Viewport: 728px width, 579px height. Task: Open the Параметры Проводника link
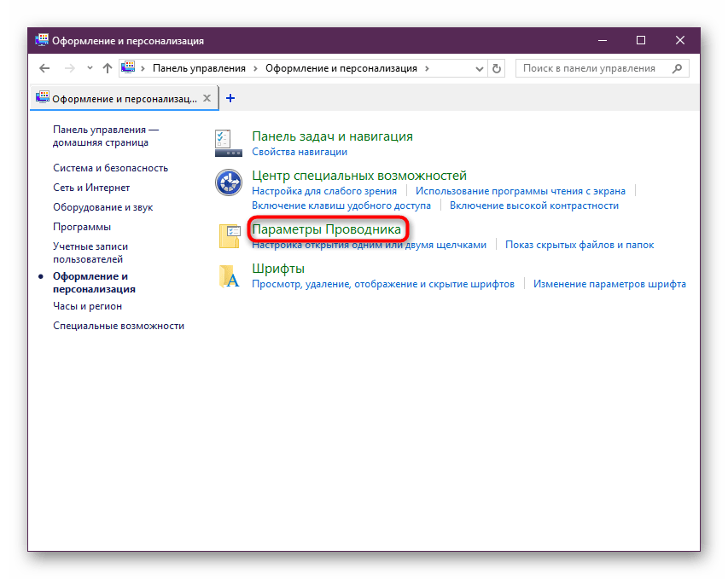pyautogui.click(x=326, y=229)
